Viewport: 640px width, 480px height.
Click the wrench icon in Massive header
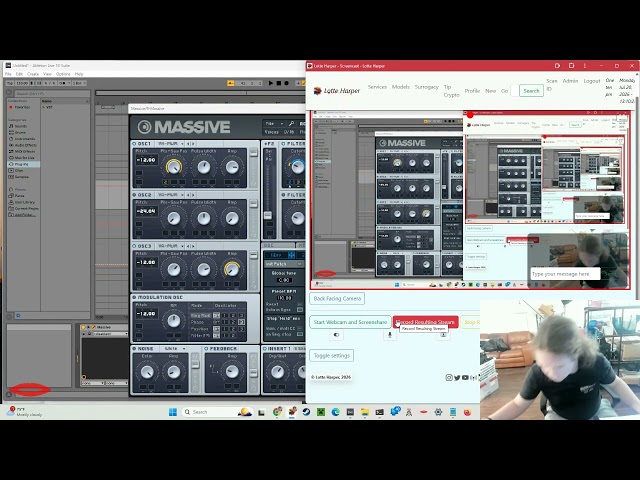(291, 124)
